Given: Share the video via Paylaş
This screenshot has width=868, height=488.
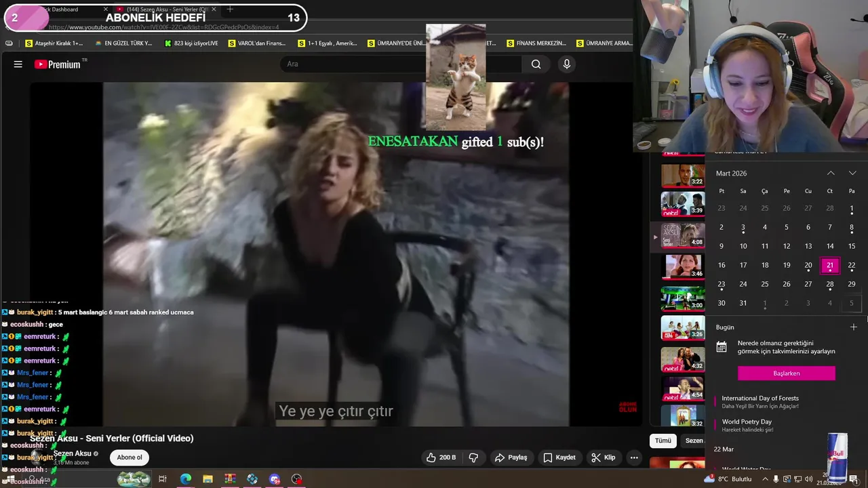Looking at the screenshot, I should pos(511,457).
